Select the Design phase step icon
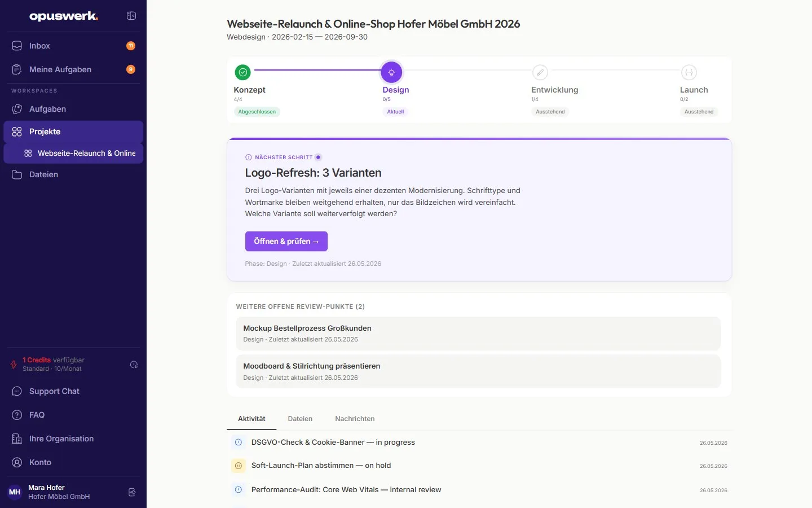Screen dimensions: 812x508 pos(391,72)
